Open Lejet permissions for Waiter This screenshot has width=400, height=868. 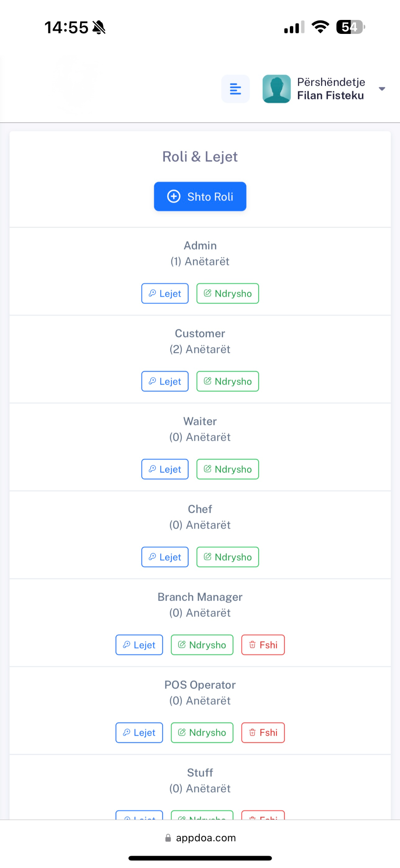[x=165, y=469]
